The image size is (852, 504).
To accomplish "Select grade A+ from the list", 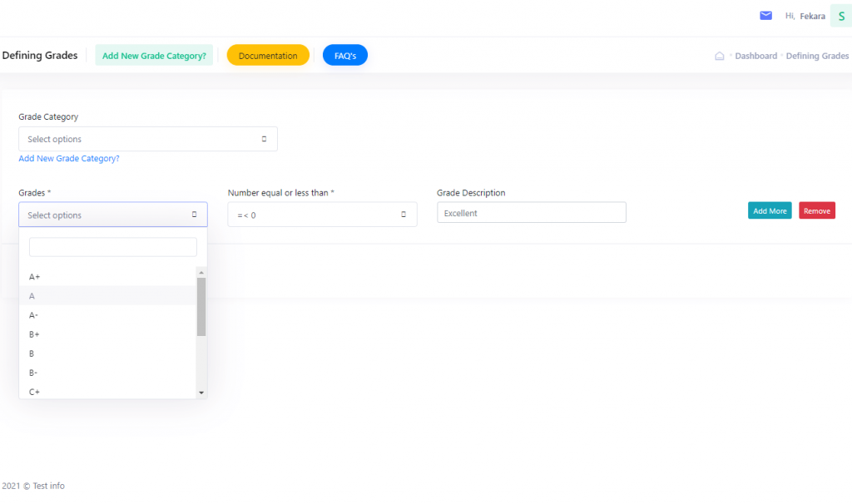I will 35,276.
